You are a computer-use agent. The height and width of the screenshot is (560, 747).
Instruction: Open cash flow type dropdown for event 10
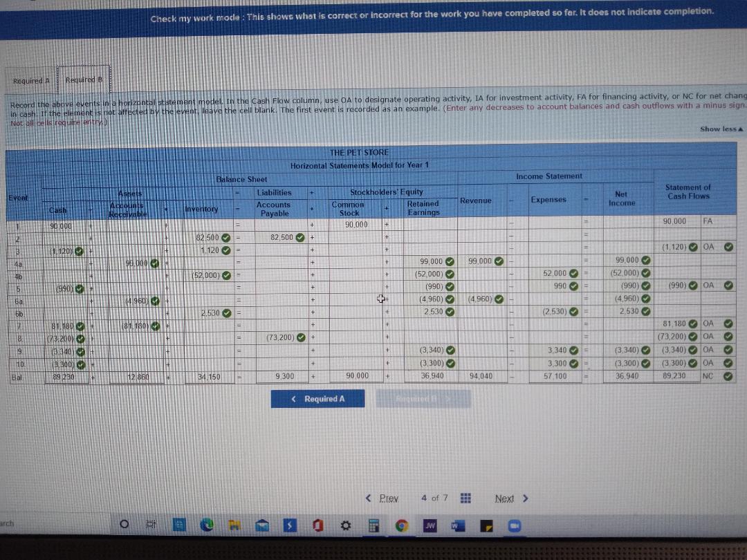(x=712, y=363)
